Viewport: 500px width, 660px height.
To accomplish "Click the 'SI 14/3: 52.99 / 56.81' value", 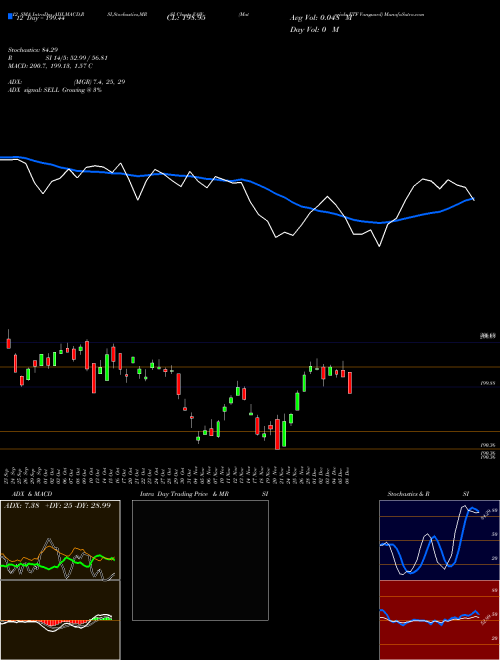I will coord(77,58).
